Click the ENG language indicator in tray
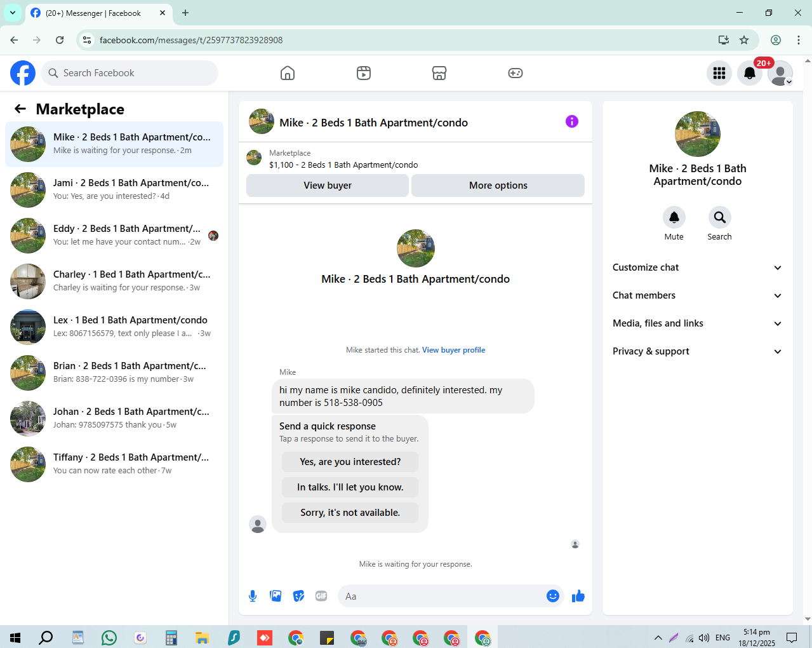Viewport: 812px width, 648px height. [722, 637]
